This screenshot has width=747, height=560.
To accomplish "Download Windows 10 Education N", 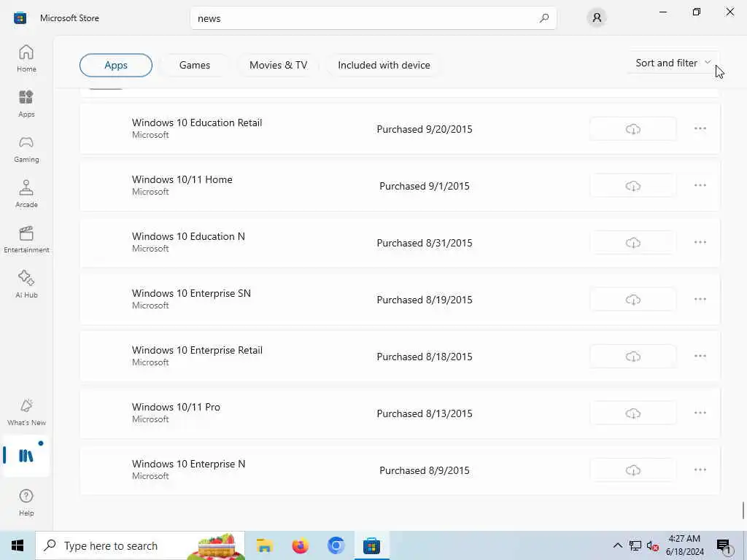I will click(632, 243).
